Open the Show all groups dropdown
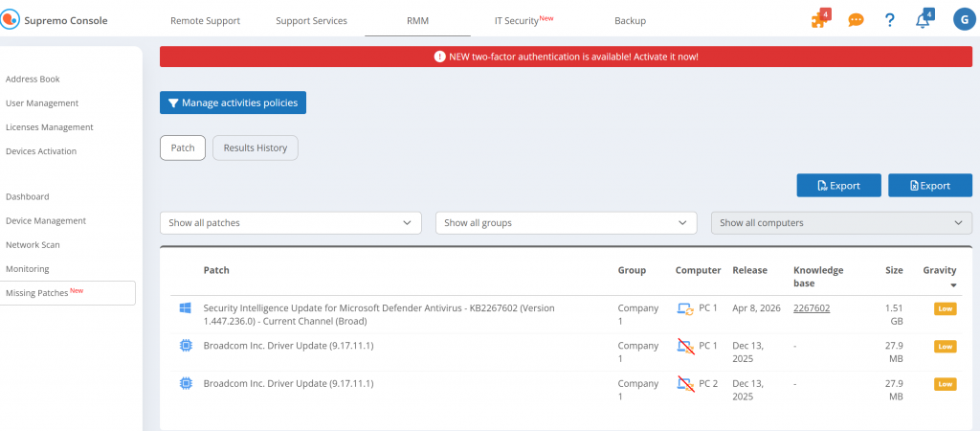 tap(567, 223)
